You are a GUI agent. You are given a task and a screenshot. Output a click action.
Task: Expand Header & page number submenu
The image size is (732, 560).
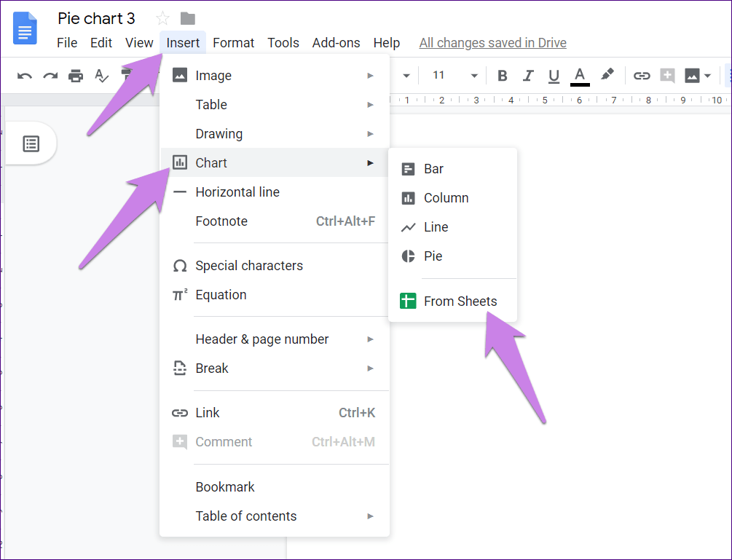click(x=275, y=339)
